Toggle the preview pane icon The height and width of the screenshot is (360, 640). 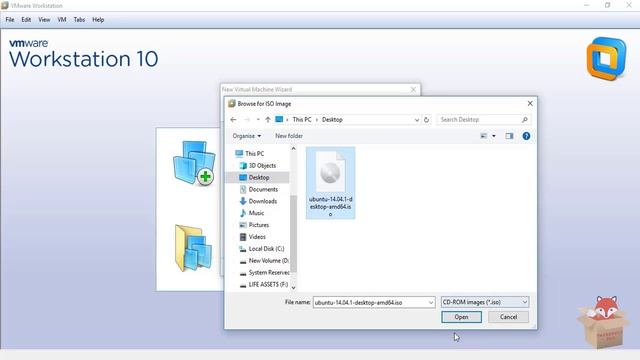[509, 136]
